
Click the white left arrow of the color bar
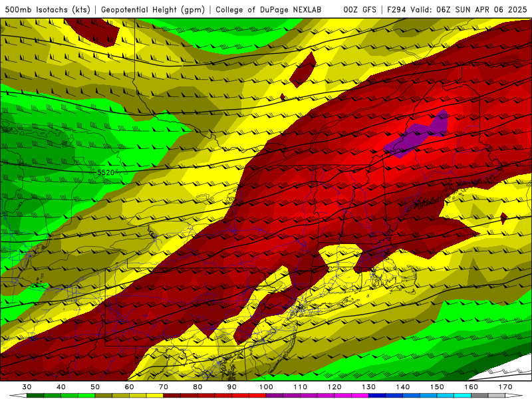[19, 396]
